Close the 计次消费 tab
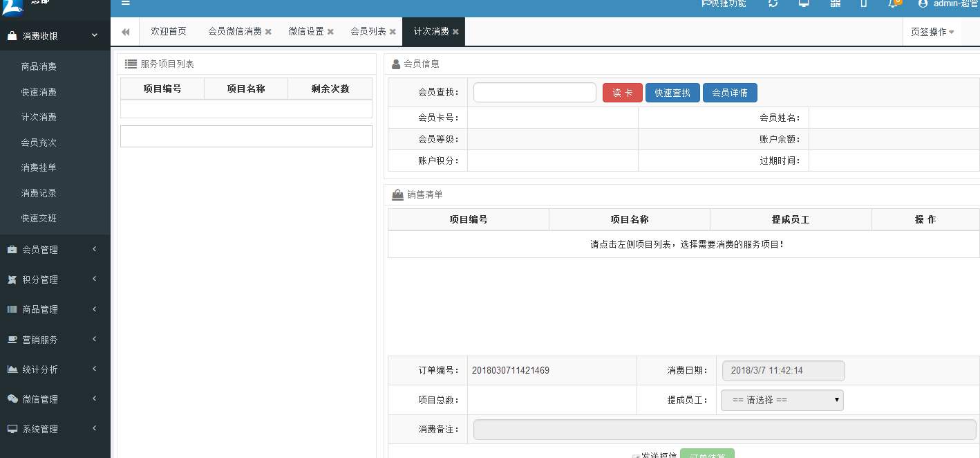 tap(455, 32)
